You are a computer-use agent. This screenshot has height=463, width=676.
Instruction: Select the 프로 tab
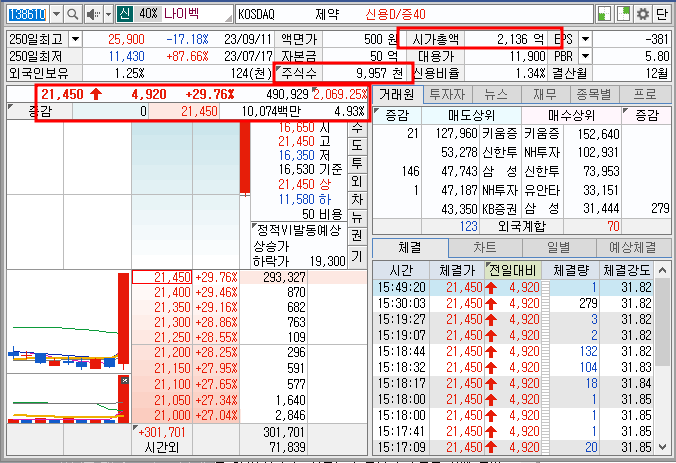point(645,94)
